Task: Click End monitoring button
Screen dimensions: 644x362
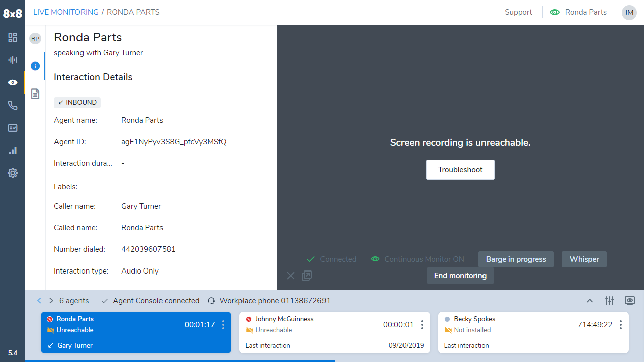Action: (460, 276)
